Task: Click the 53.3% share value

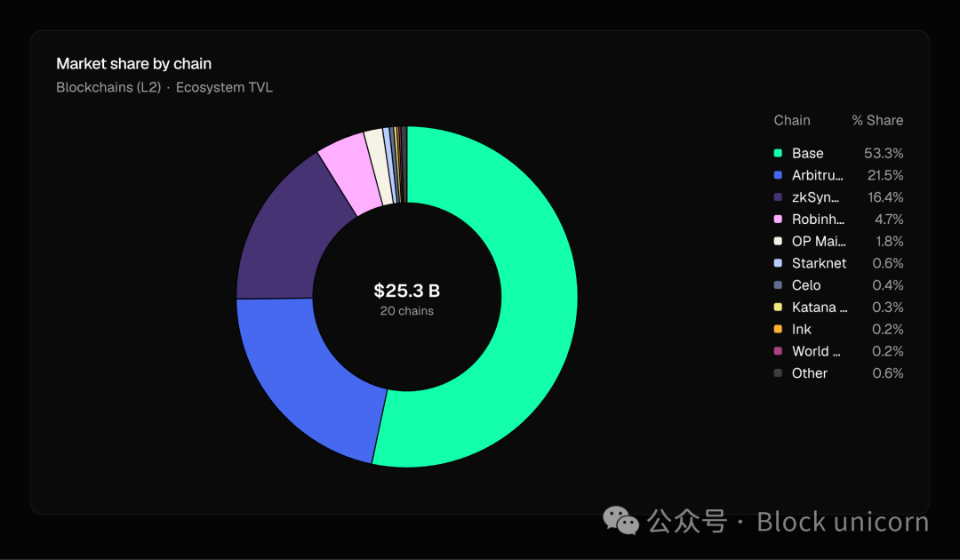Action: click(x=884, y=153)
